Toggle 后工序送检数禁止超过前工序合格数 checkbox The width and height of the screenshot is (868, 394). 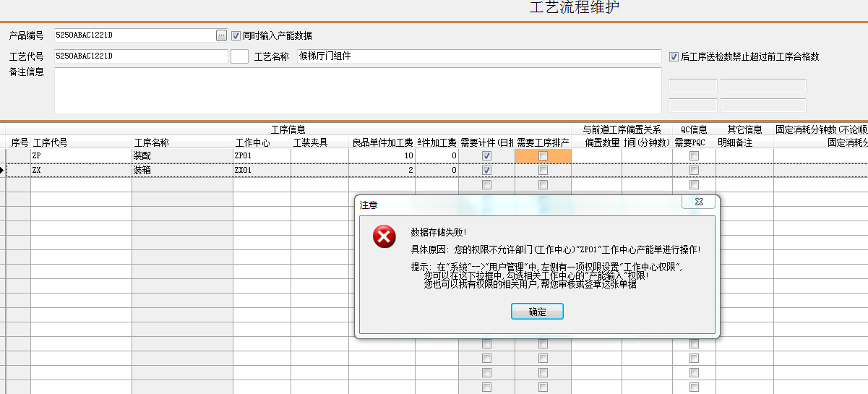[674, 56]
